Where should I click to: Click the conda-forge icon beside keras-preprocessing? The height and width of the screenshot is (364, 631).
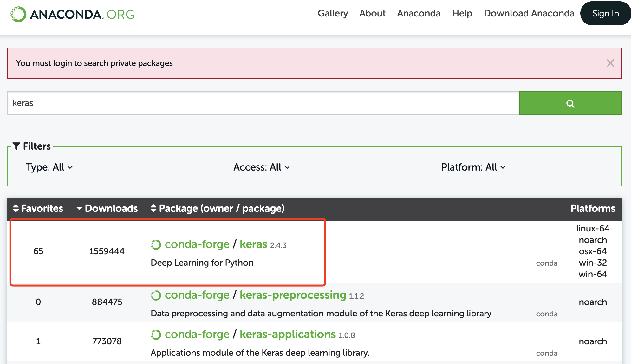pyautogui.click(x=156, y=295)
